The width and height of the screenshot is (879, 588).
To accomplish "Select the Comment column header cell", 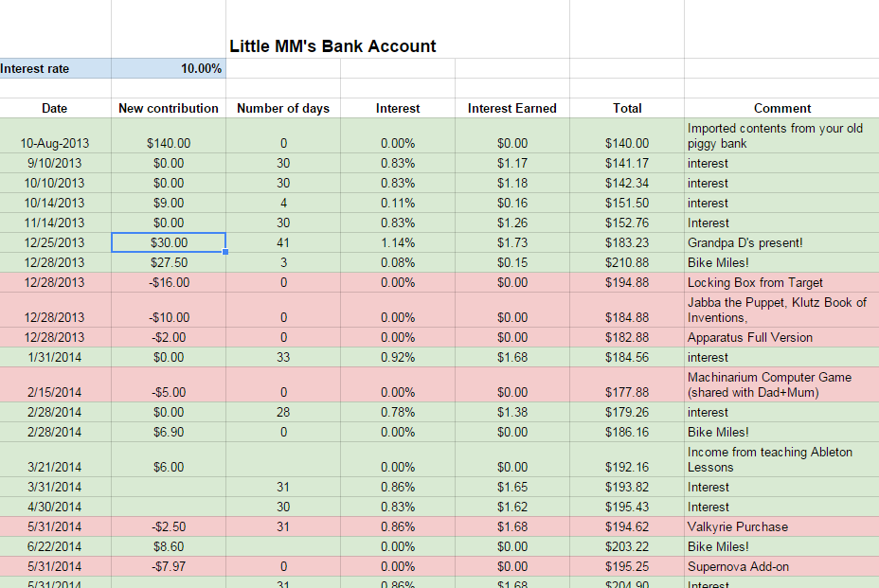I will pyautogui.click(x=782, y=108).
